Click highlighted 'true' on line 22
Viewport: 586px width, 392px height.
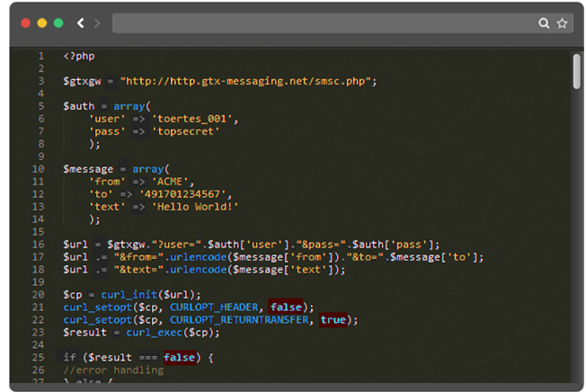tap(333, 320)
